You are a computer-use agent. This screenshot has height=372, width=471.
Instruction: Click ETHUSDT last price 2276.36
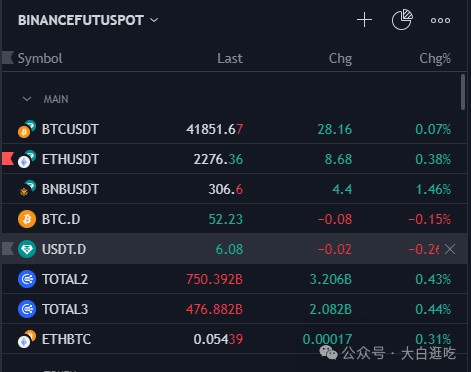(x=218, y=159)
